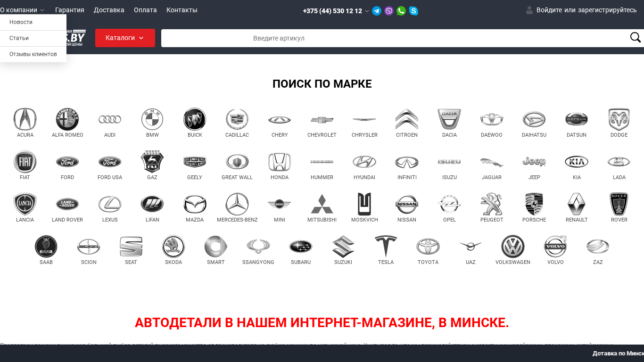Pick the Jaguar brand logo
Screen dimensions: 644x362
pos(492,162)
